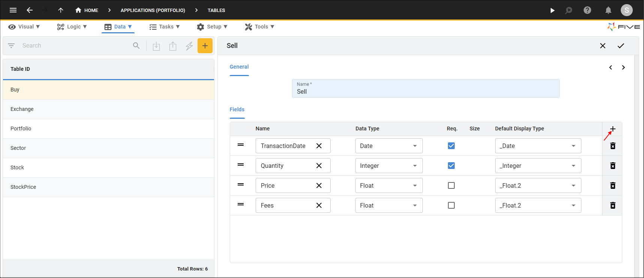The width and height of the screenshot is (644, 278).
Task: Uncheck Req. for Quantity
Action: [x=451, y=166]
